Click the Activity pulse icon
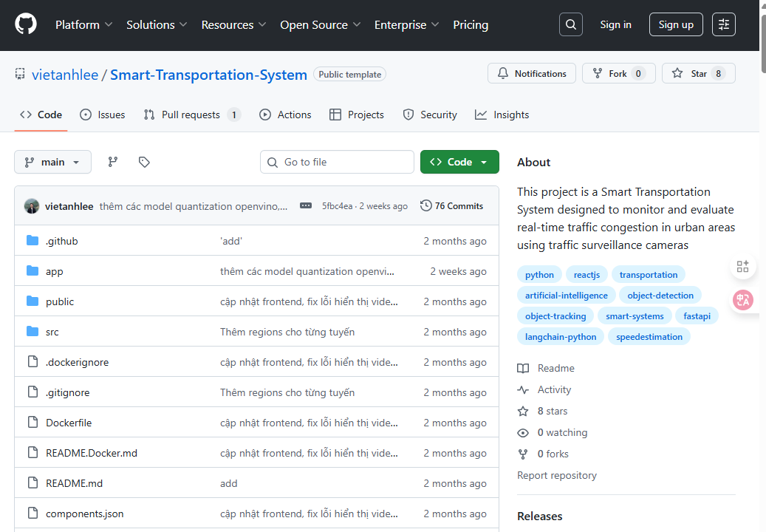 pyautogui.click(x=523, y=390)
